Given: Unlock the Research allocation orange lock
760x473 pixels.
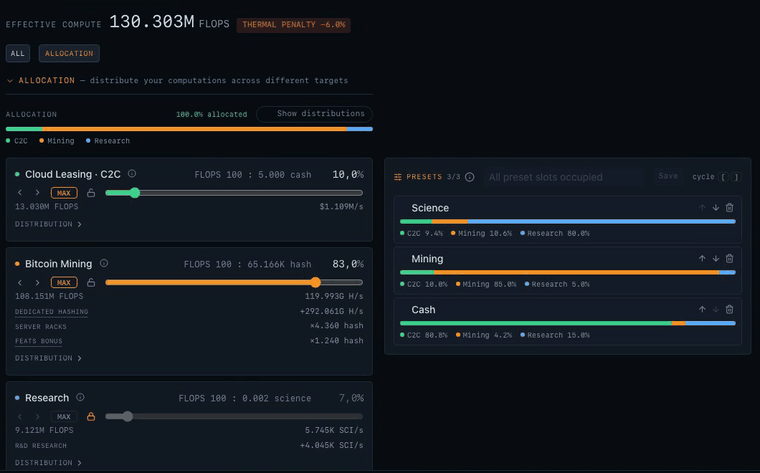Looking at the screenshot, I should tap(91, 416).
